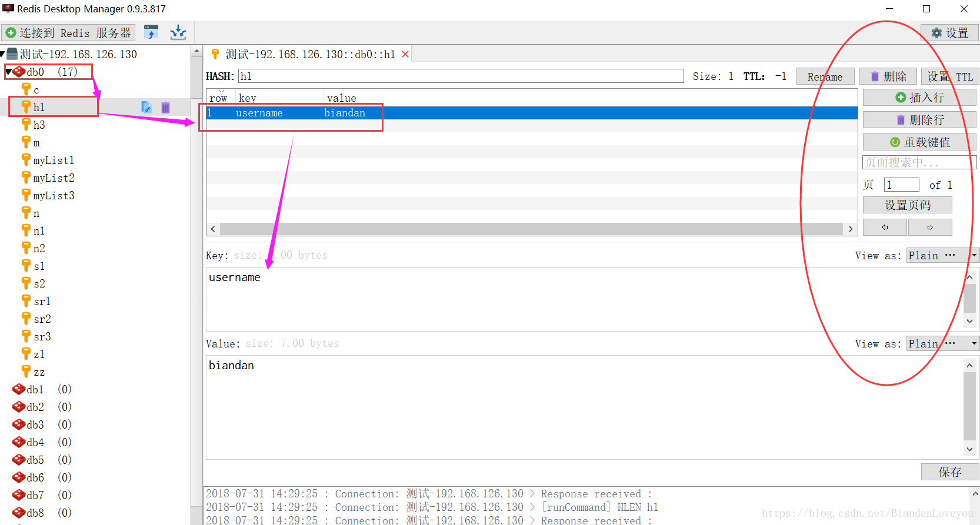The width and height of the screenshot is (980, 525).
Task: Click the key text editor containing username
Action: (x=585, y=299)
